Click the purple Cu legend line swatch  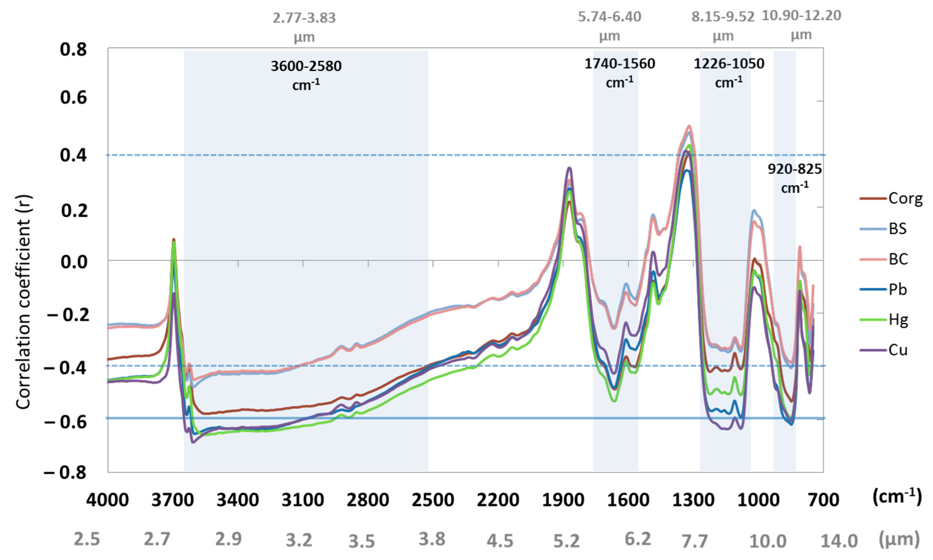pos(873,350)
